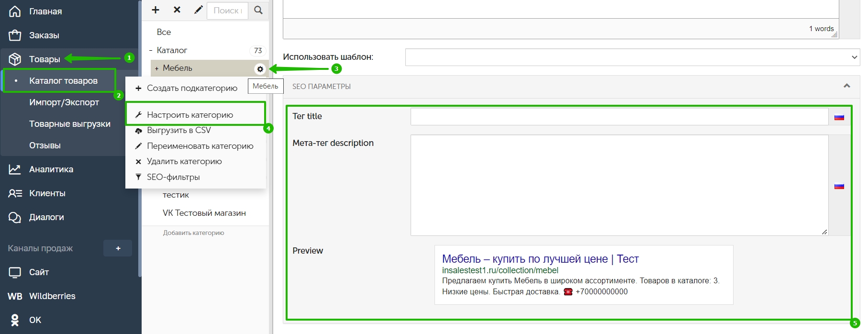The width and height of the screenshot is (868, 334).
Task: Click into Мета-тег description textarea
Action: [x=619, y=185]
